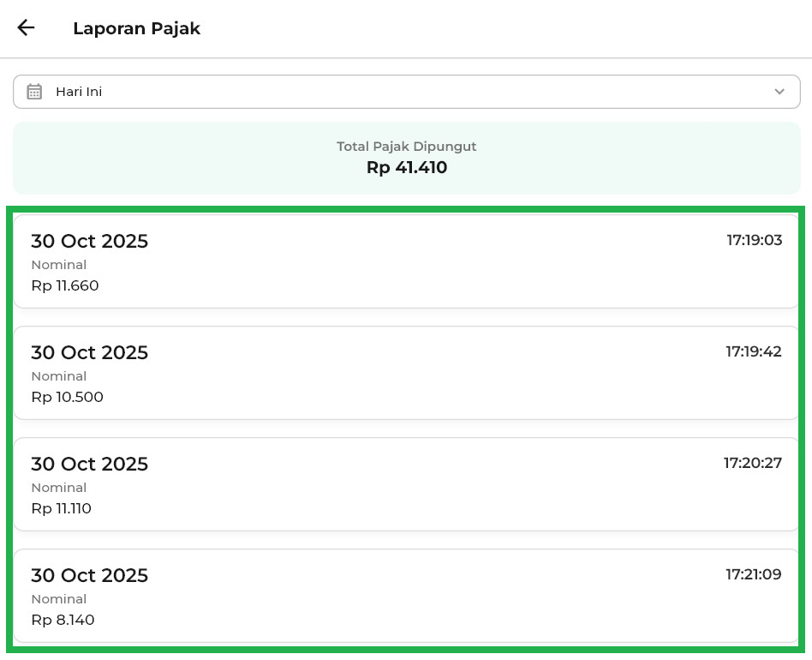Click the 17:20:27 timestamp
This screenshot has width=812, height=660.
(752, 463)
